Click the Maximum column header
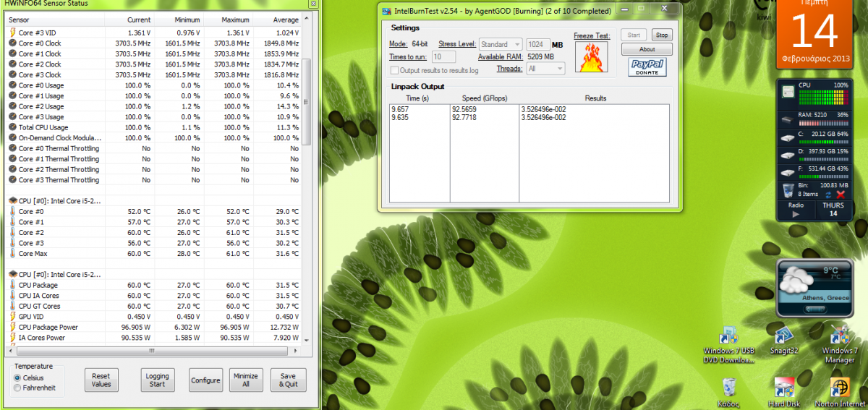Image resolution: width=868 pixels, height=410 pixels. [227, 20]
